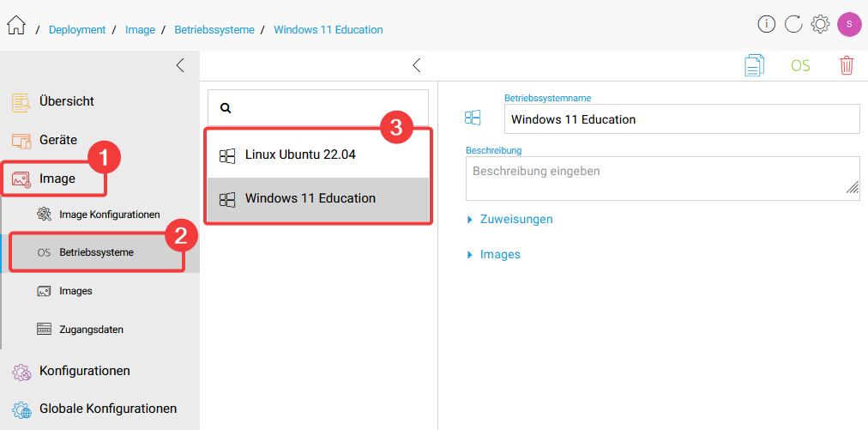Viewport: 868px width, 430px height.
Task: Open the Image breadcrumb link
Action: pyautogui.click(x=140, y=30)
